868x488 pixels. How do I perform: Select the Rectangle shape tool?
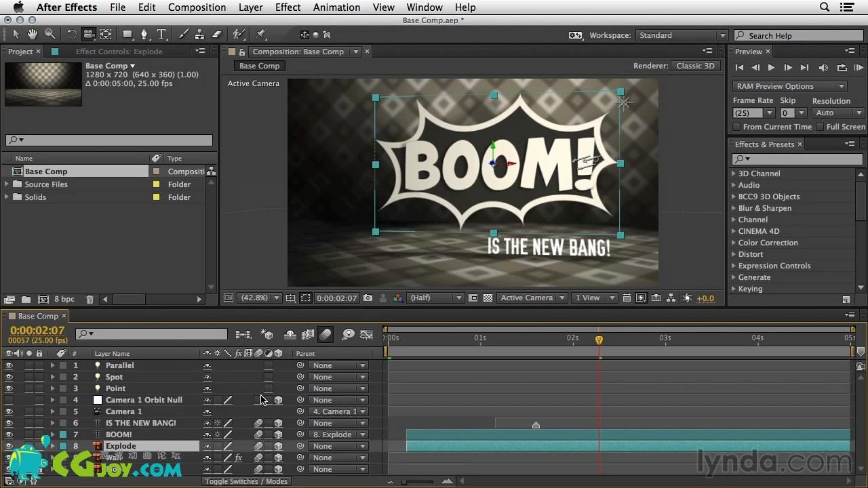pyautogui.click(x=127, y=34)
